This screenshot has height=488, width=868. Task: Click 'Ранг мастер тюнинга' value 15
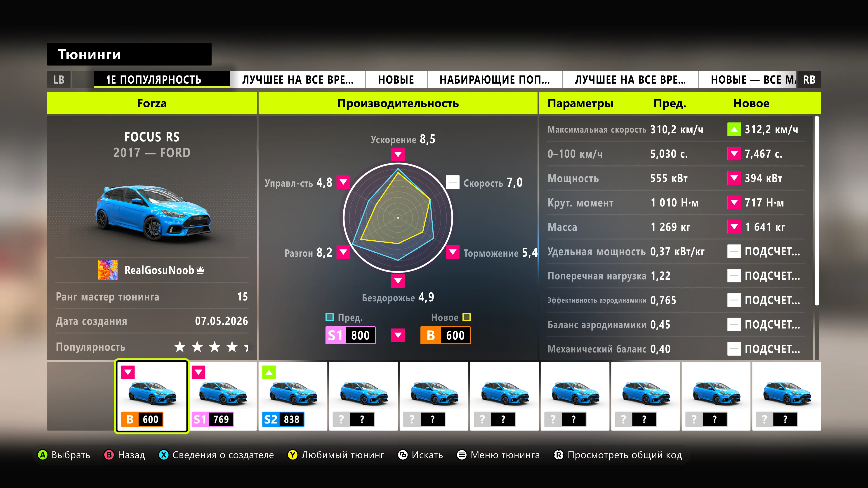click(243, 297)
